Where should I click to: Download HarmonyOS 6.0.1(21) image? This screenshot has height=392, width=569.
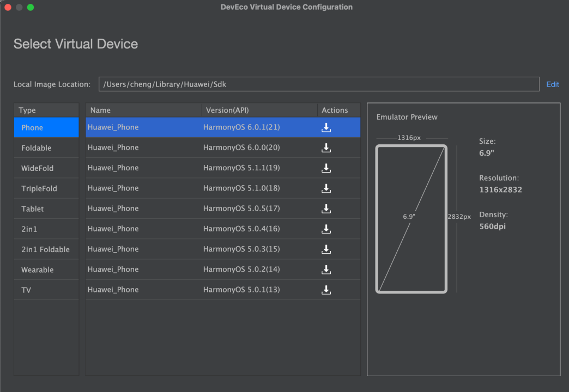coord(326,127)
